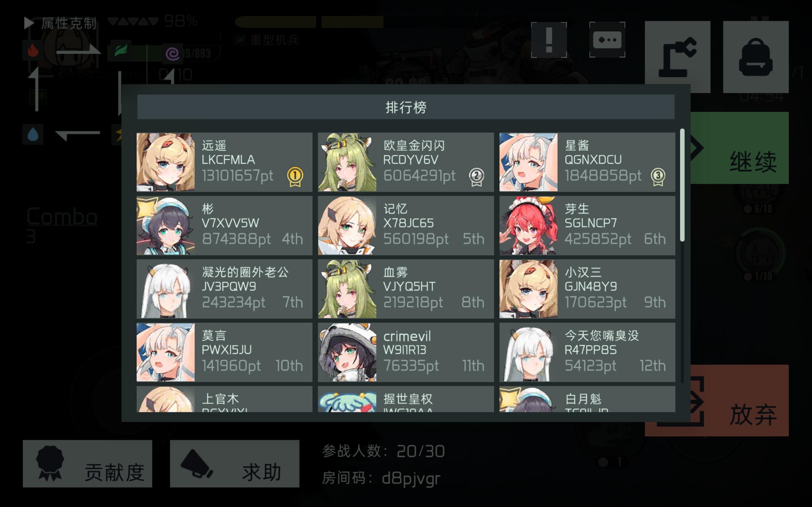The image size is (812, 507).
Task: Select first place player 远遥 entry
Action: click(x=225, y=162)
